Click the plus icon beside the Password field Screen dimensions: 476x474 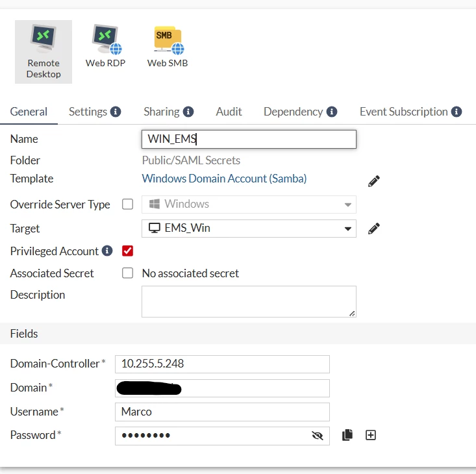click(371, 435)
